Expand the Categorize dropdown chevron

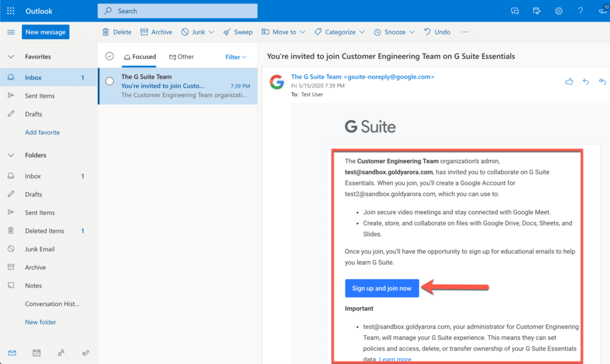pyautogui.click(x=362, y=32)
